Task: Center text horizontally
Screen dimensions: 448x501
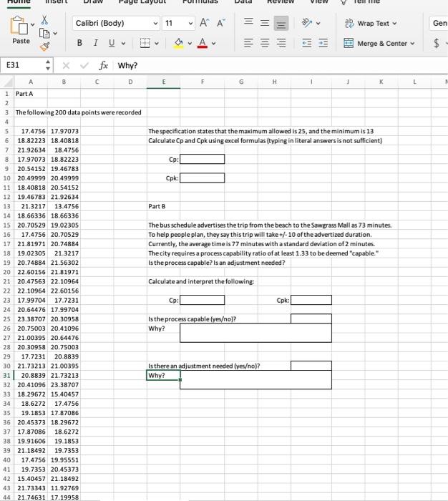Action: pyautogui.click(x=265, y=43)
